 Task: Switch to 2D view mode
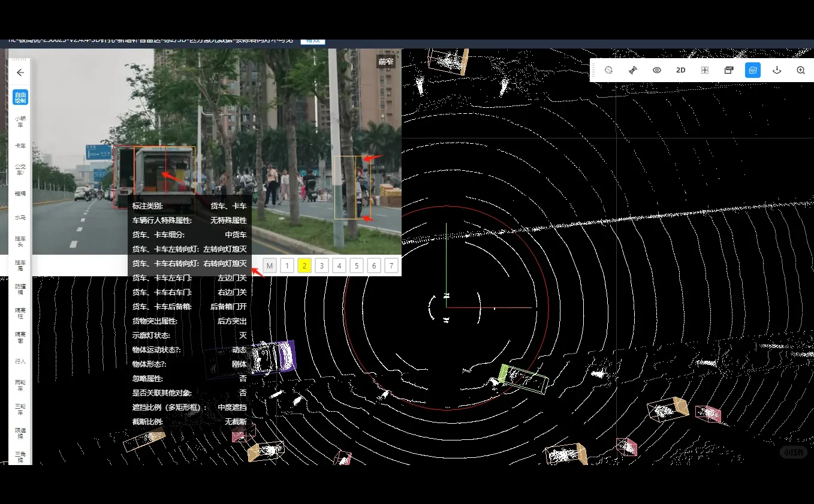click(681, 70)
